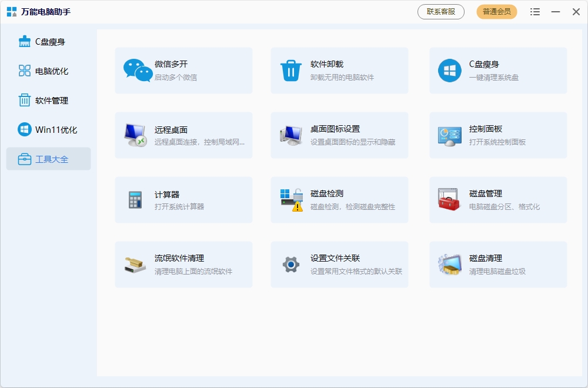
Task: Click the 联系客服 support button
Action: 440,11
